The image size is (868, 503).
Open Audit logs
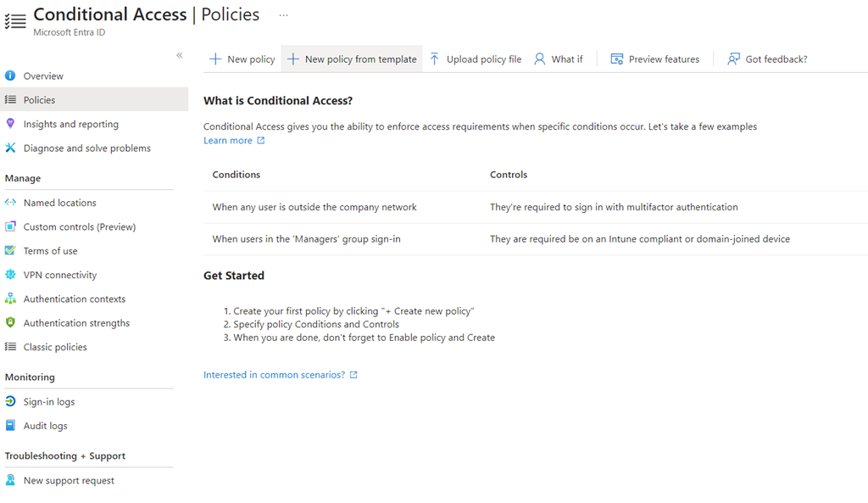47,425
